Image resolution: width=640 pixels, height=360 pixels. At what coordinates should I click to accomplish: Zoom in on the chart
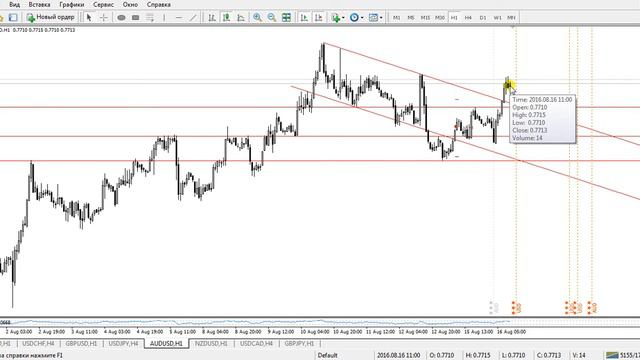(x=257, y=18)
